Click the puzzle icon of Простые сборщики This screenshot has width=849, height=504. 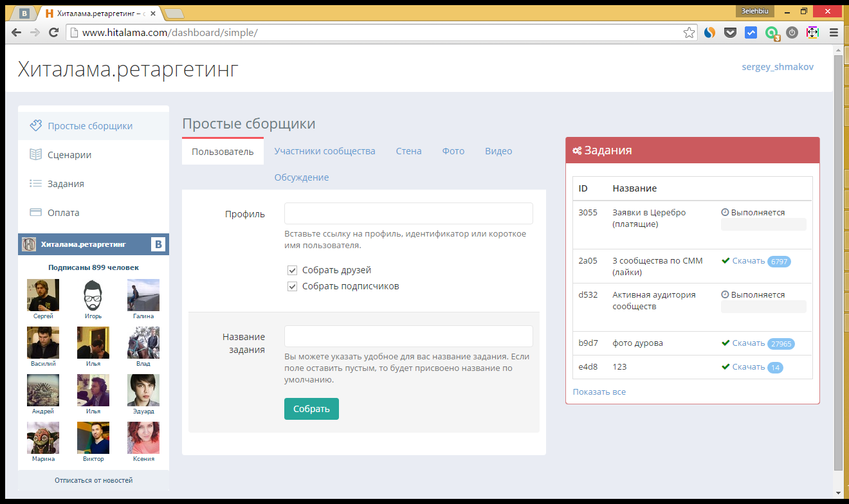pyautogui.click(x=36, y=125)
